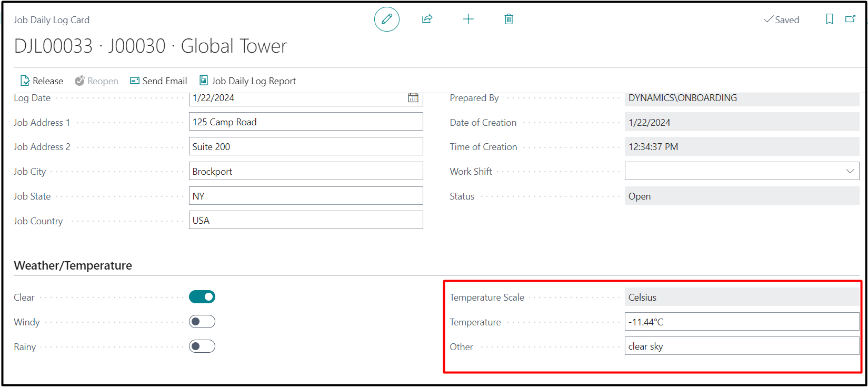Expand the Work Shift dropdown
The height and width of the screenshot is (387, 868).
850,171
